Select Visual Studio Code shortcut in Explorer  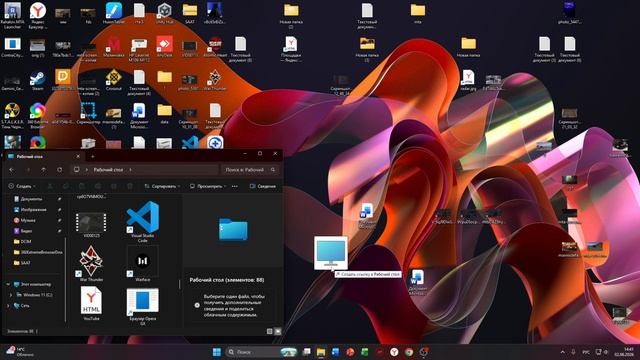click(142, 222)
